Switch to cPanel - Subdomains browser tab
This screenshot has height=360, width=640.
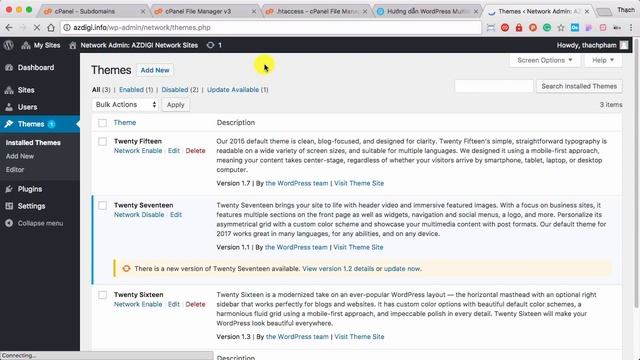(93, 11)
